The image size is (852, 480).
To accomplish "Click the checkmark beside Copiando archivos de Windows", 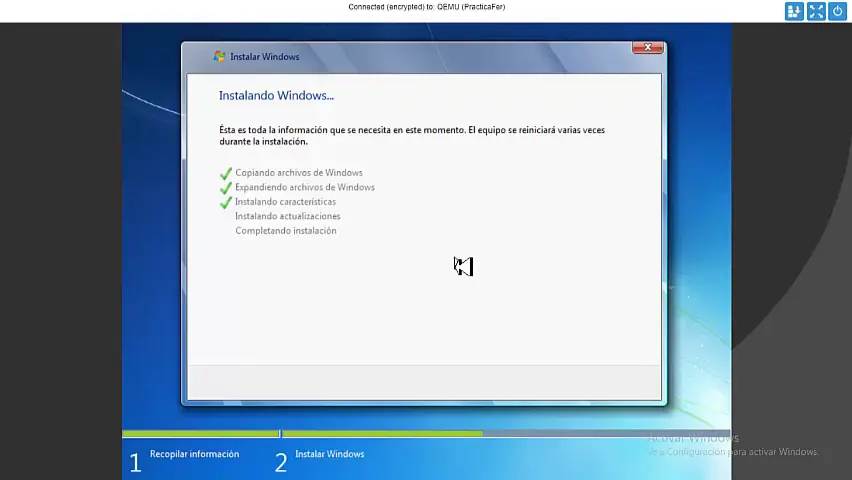I will (225, 173).
